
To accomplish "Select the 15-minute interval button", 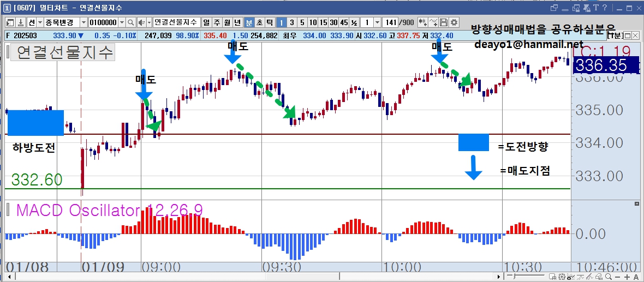I will [x=323, y=22].
